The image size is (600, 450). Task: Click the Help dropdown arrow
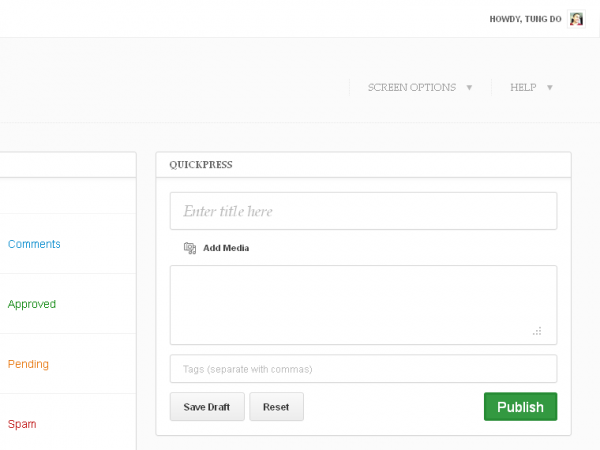click(549, 88)
